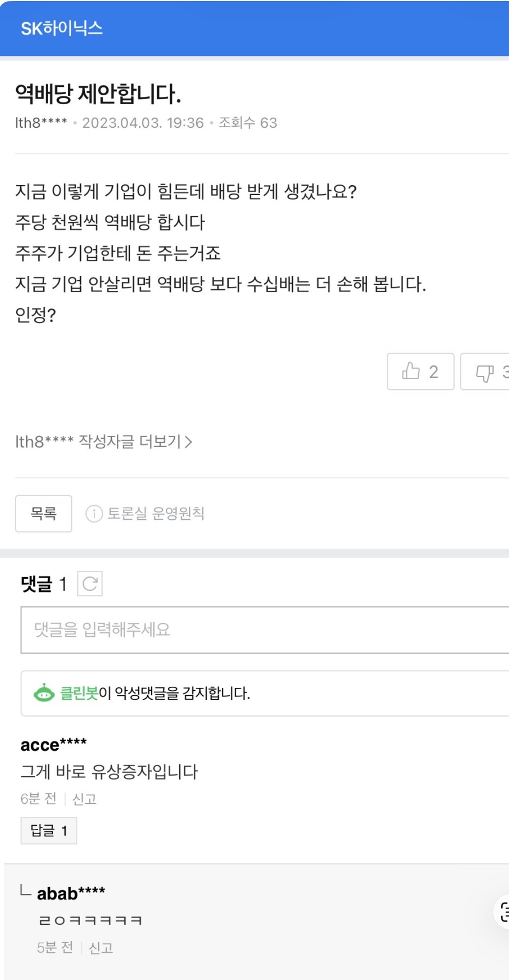Report the abab**** reply via 신고
The width and height of the screenshot is (509, 980).
pos(101,948)
